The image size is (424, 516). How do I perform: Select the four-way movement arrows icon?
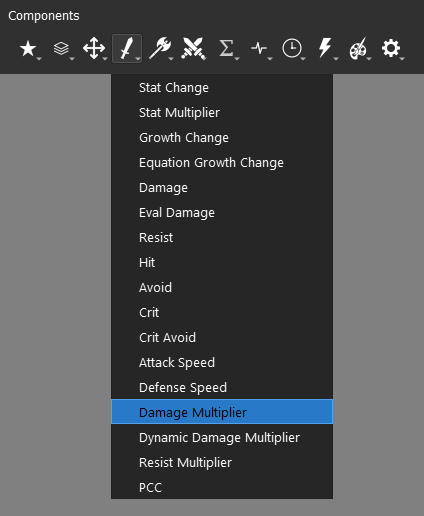94,49
